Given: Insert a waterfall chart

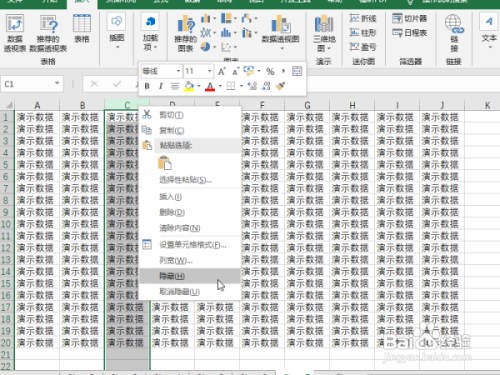Looking at the screenshot, I should click(247, 18).
